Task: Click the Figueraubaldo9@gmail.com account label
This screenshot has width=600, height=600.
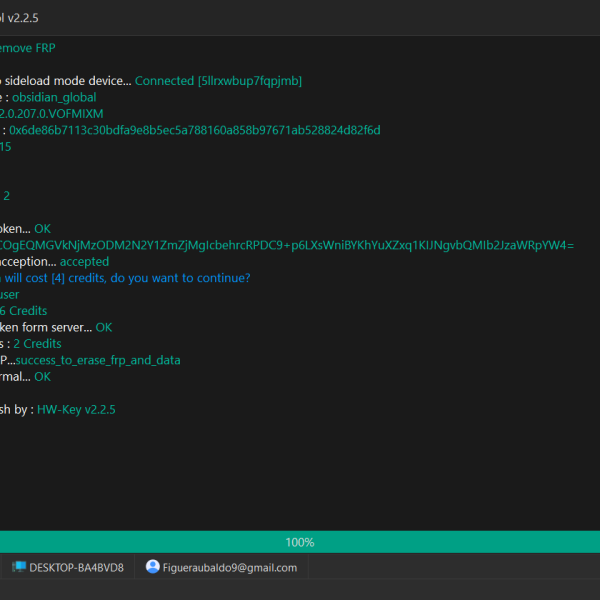Action: (x=230, y=567)
